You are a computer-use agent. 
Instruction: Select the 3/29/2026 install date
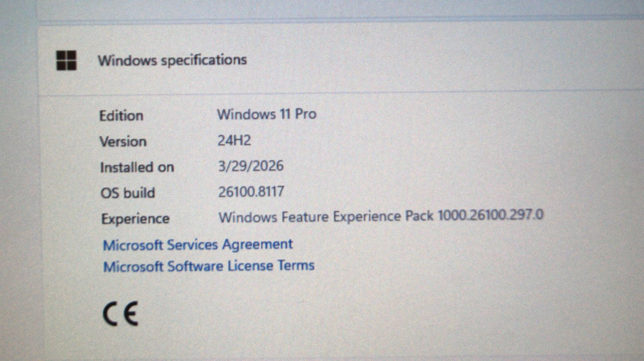click(251, 166)
